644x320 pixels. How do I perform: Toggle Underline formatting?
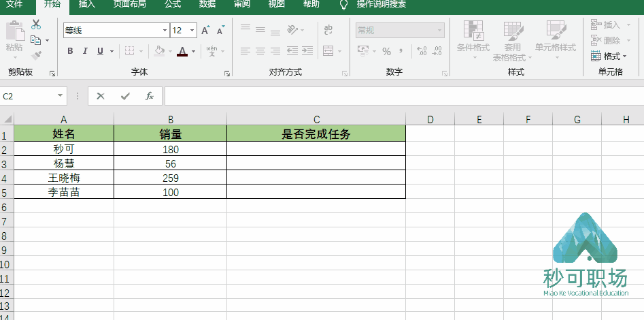coord(100,51)
